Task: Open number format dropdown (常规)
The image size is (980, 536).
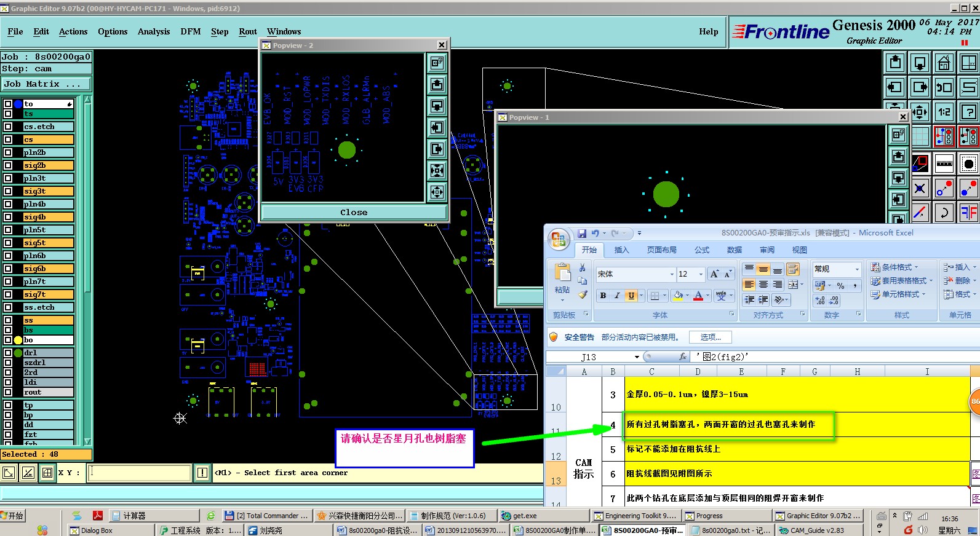Action: (856, 269)
